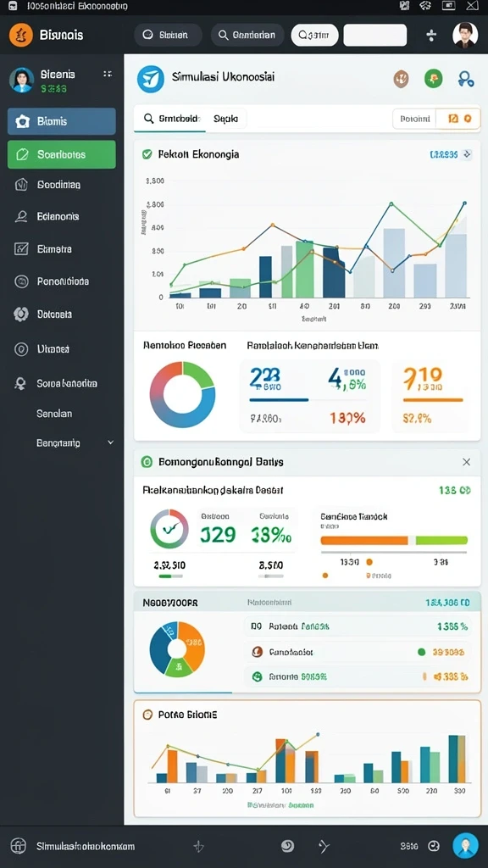The image size is (488, 868).
Task: Click the orange and green progress bar
Action: click(394, 540)
